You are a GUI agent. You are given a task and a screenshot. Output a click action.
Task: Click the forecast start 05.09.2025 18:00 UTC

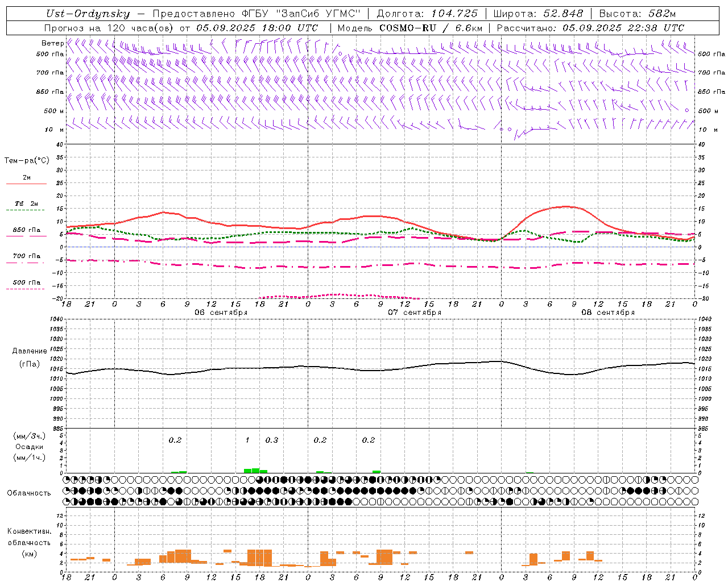pyautogui.click(x=257, y=28)
